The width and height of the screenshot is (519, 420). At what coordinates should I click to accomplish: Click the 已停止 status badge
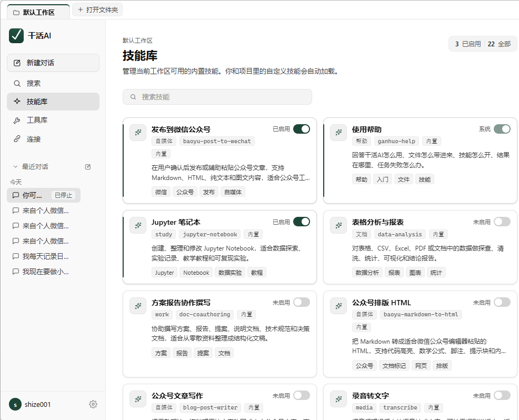(63, 195)
